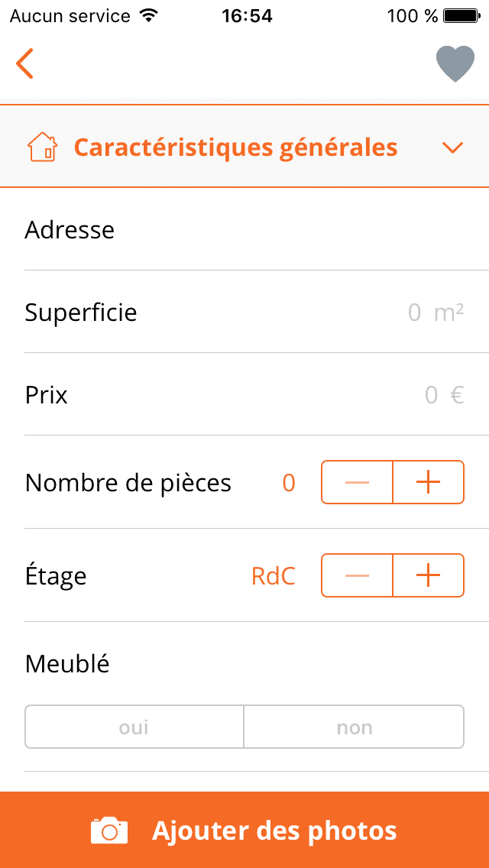
Task: Decrease Nombre de pièces with minus
Action: click(x=357, y=482)
